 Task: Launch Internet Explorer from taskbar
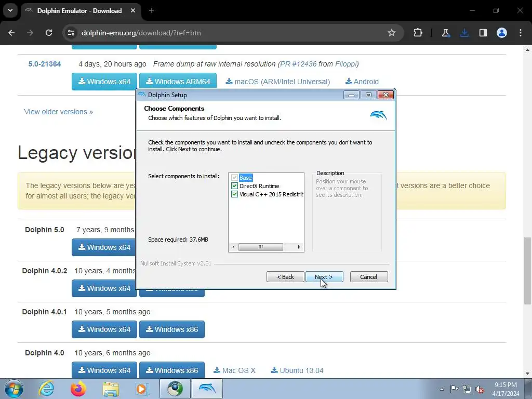click(46, 389)
